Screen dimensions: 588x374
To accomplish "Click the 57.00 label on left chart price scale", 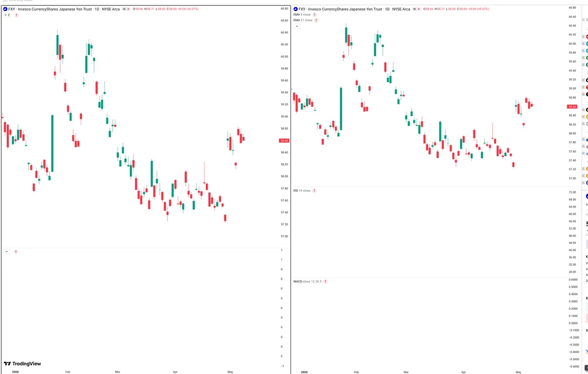I will point(284,236).
